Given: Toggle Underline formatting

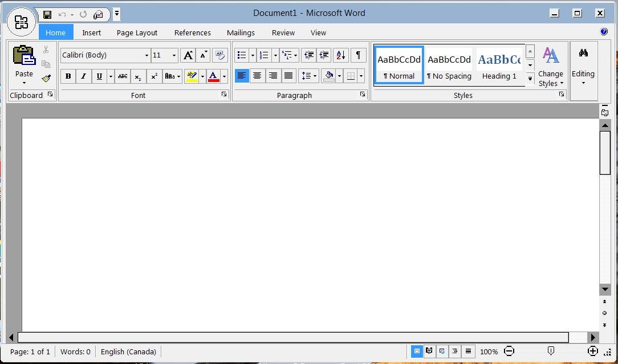Looking at the screenshot, I should click(99, 76).
